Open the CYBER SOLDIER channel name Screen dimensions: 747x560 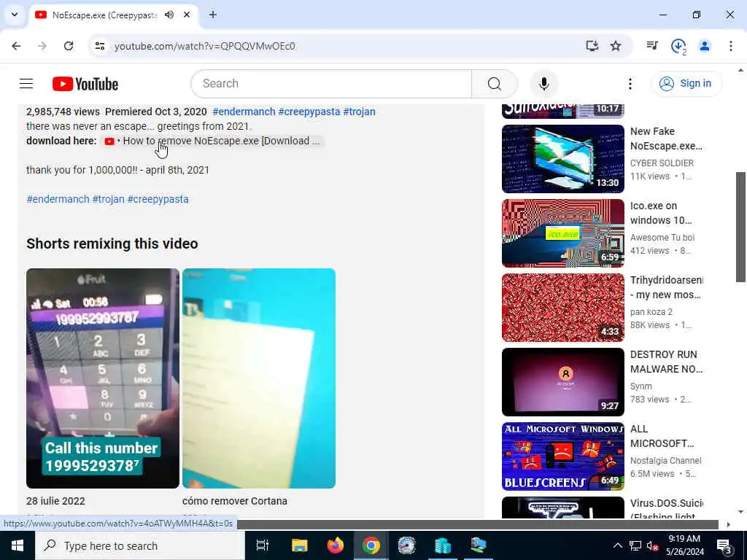[x=662, y=163]
